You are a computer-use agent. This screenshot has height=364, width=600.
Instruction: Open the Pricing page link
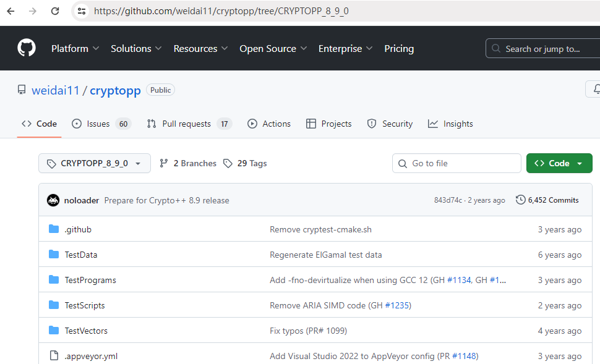click(x=399, y=49)
